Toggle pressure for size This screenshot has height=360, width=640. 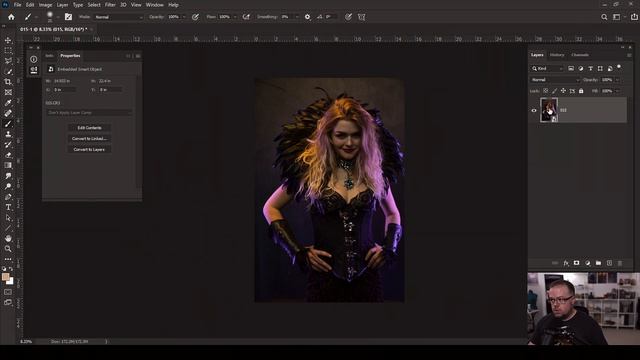point(348,17)
